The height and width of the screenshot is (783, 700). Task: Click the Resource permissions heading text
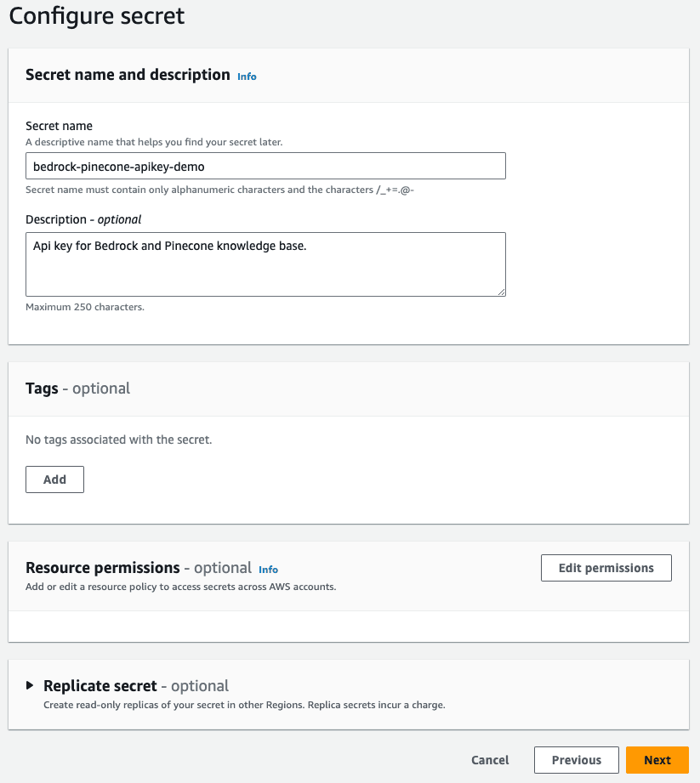click(102, 568)
